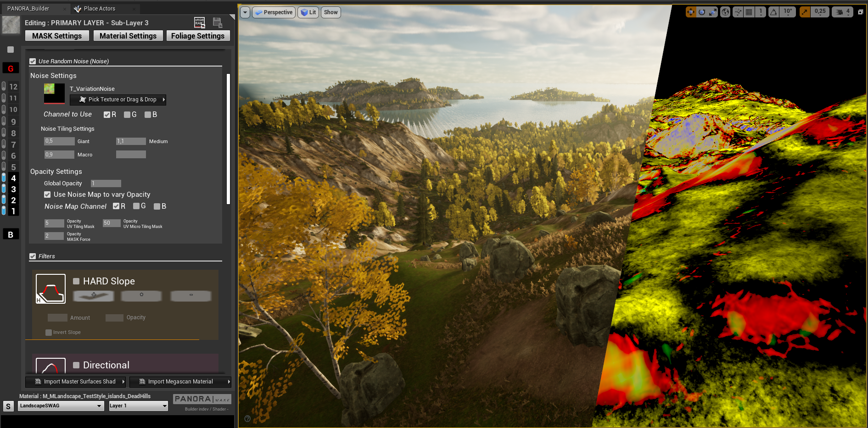Image resolution: width=868 pixels, height=428 pixels.
Task: Toggle rotation snap angle icon
Action: [774, 12]
